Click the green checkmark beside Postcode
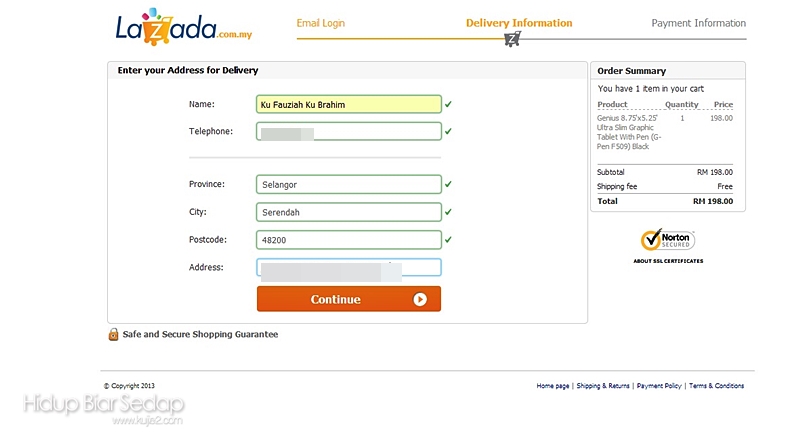 point(449,240)
